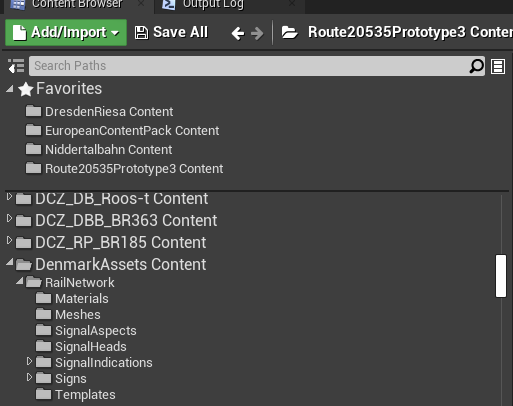Switch to the Output Log tab
513x406 pixels.
pos(212,5)
